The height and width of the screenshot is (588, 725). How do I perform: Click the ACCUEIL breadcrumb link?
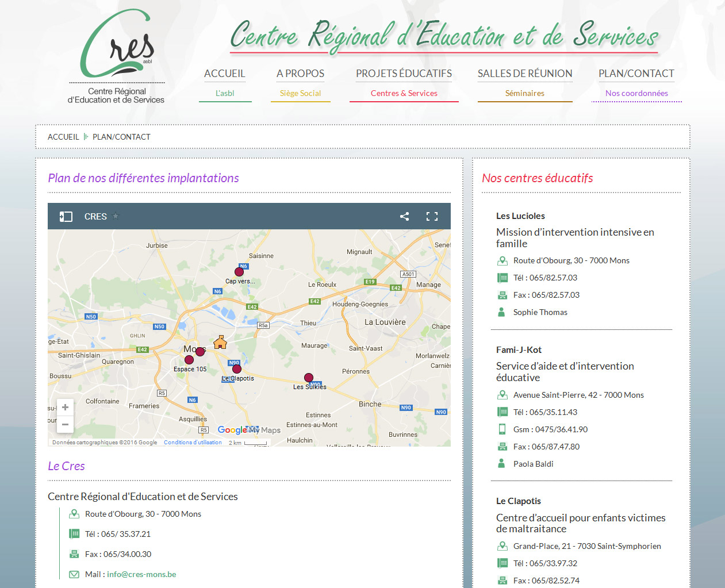click(x=63, y=137)
